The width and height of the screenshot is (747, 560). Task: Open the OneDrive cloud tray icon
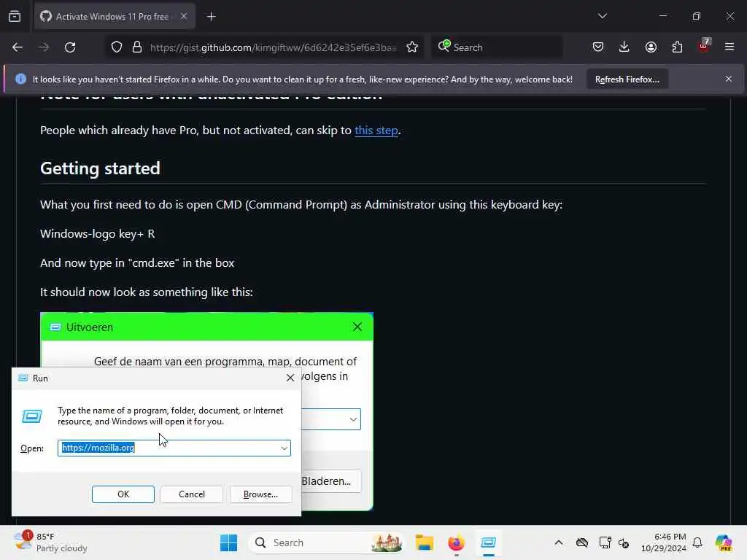coord(581,542)
